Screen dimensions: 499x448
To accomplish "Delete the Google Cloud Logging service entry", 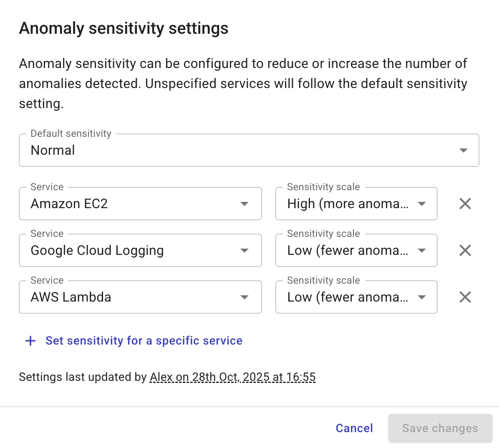I will pyautogui.click(x=464, y=250).
